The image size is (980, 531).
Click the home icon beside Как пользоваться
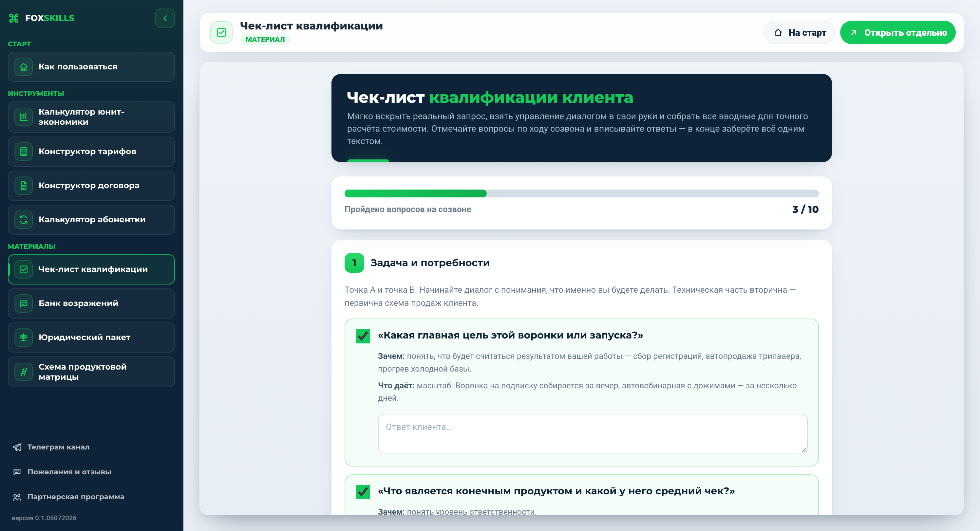click(x=24, y=67)
